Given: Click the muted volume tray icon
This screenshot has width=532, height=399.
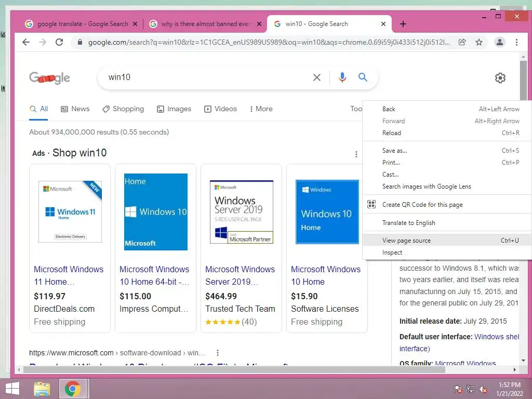Looking at the screenshot, I should [x=483, y=389].
